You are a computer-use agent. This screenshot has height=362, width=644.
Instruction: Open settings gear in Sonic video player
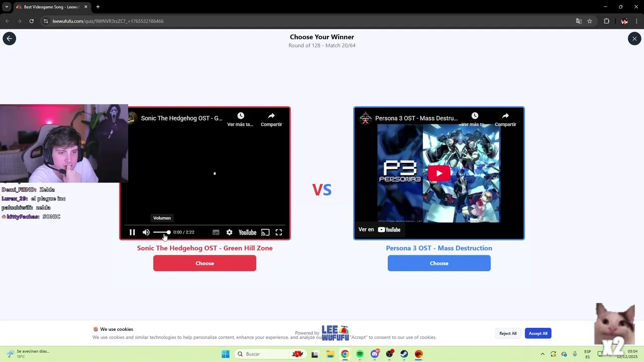(x=229, y=232)
